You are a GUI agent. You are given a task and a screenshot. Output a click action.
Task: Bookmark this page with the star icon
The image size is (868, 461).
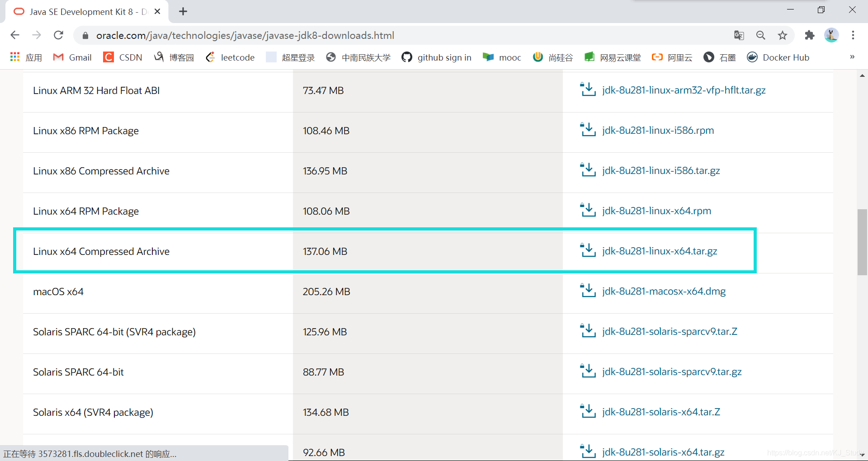[x=783, y=35]
